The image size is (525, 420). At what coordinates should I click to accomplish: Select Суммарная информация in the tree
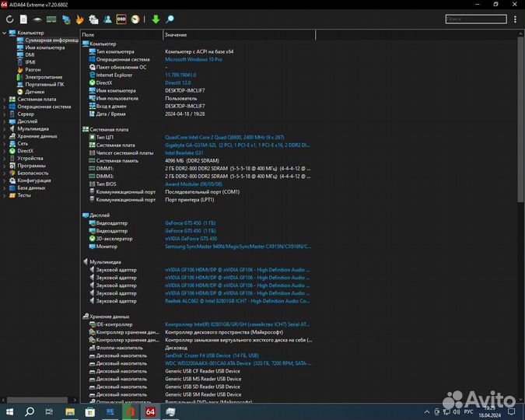[47, 40]
